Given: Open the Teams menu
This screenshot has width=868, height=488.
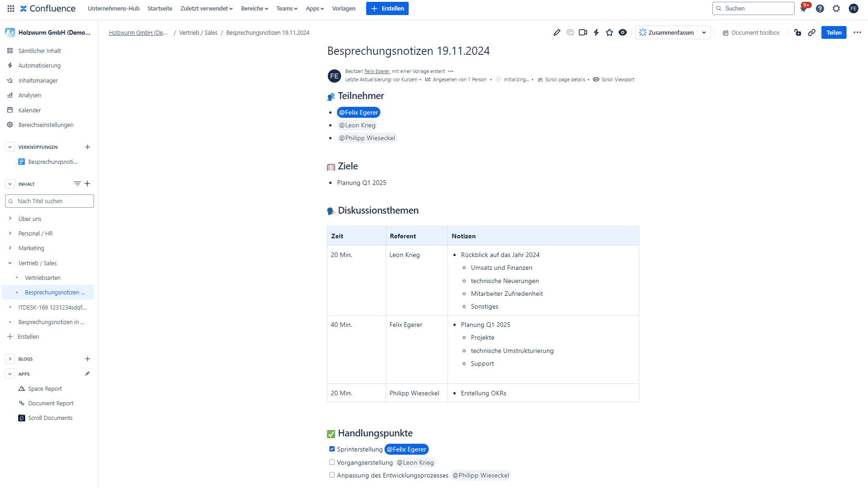Looking at the screenshot, I should 287,8.
